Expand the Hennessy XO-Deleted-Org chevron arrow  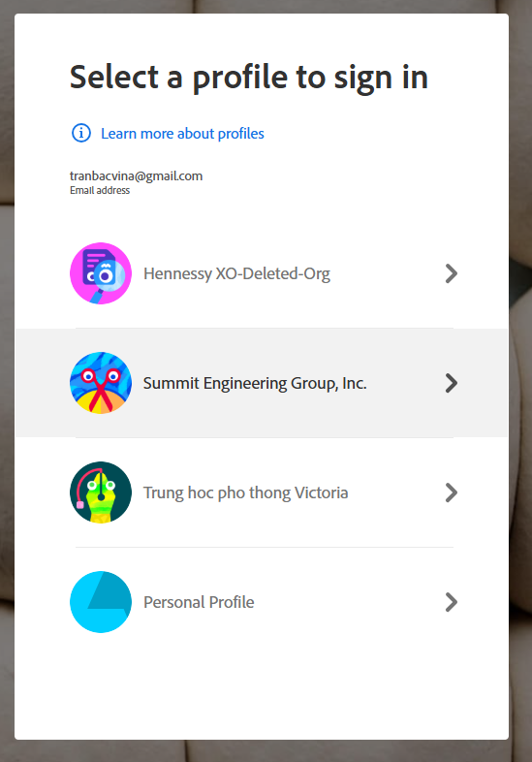coord(452,273)
